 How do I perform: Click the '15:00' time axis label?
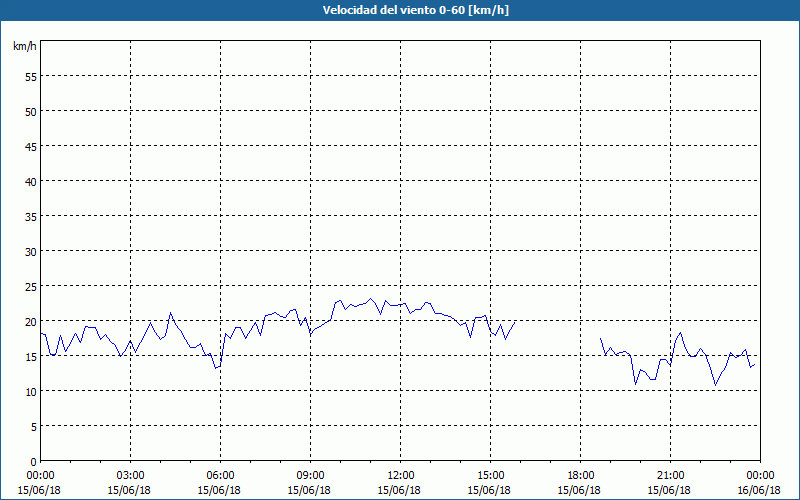489,476
